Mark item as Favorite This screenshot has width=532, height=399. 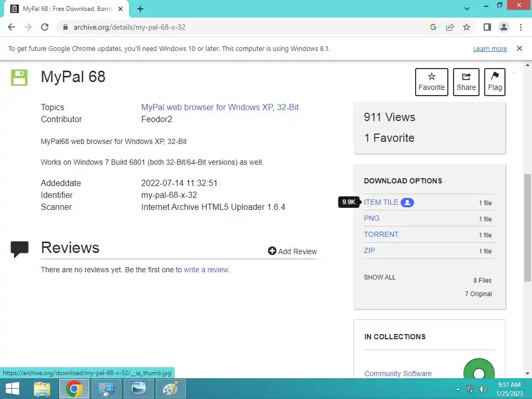tap(432, 82)
